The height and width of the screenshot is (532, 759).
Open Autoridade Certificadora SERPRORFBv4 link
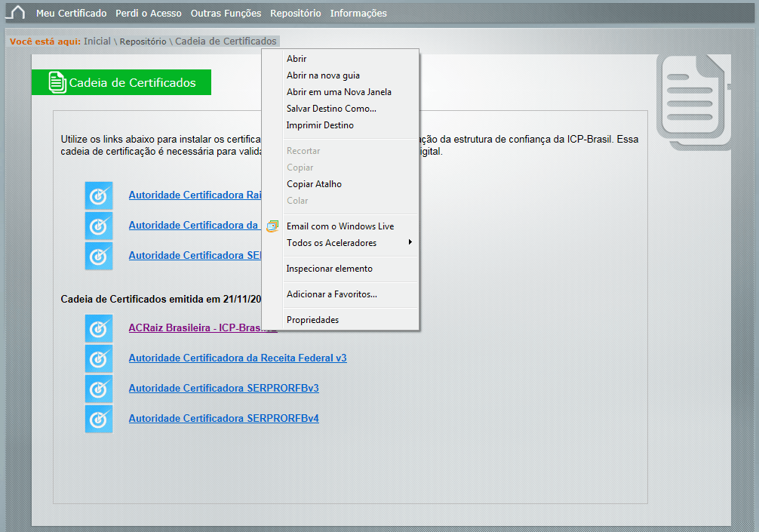(223, 418)
